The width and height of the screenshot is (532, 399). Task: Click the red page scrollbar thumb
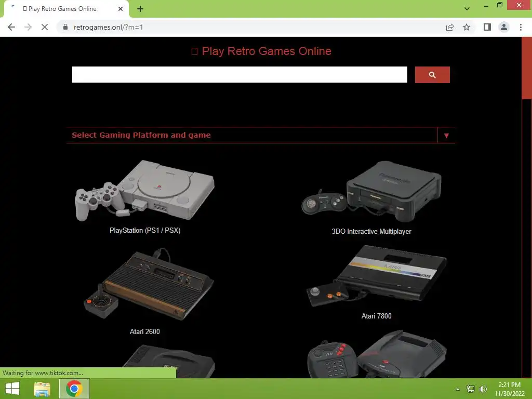tap(527, 68)
